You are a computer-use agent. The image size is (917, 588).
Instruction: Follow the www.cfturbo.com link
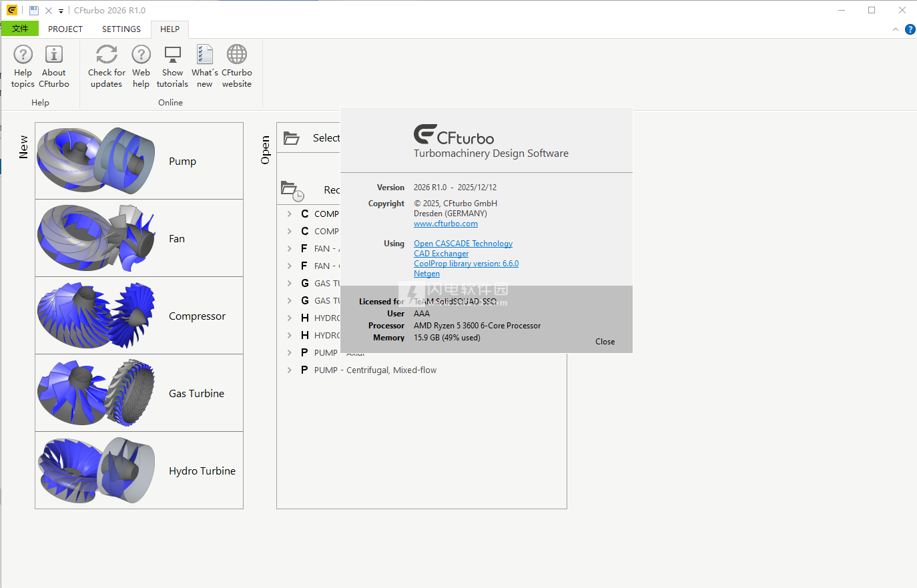pyautogui.click(x=445, y=224)
